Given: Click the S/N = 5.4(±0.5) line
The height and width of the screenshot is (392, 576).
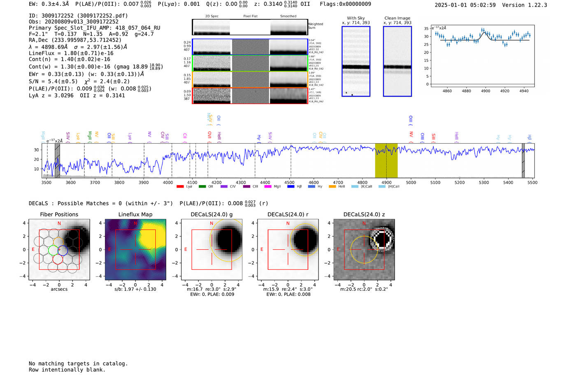Looking at the screenshot, I should 79,81.
